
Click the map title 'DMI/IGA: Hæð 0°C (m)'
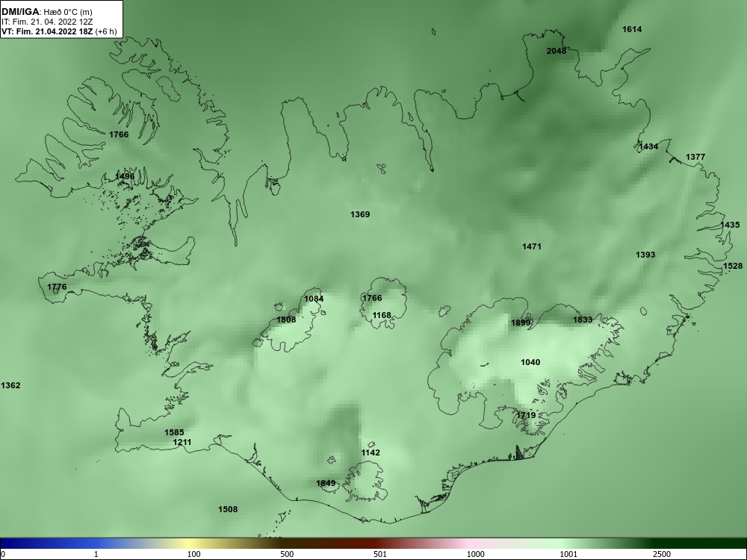(46, 12)
